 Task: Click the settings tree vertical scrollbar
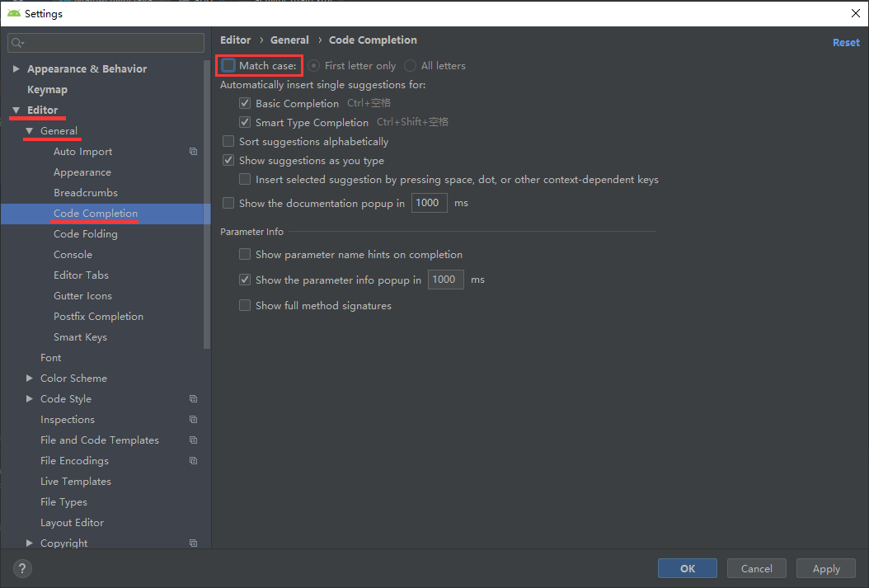[x=207, y=205]
